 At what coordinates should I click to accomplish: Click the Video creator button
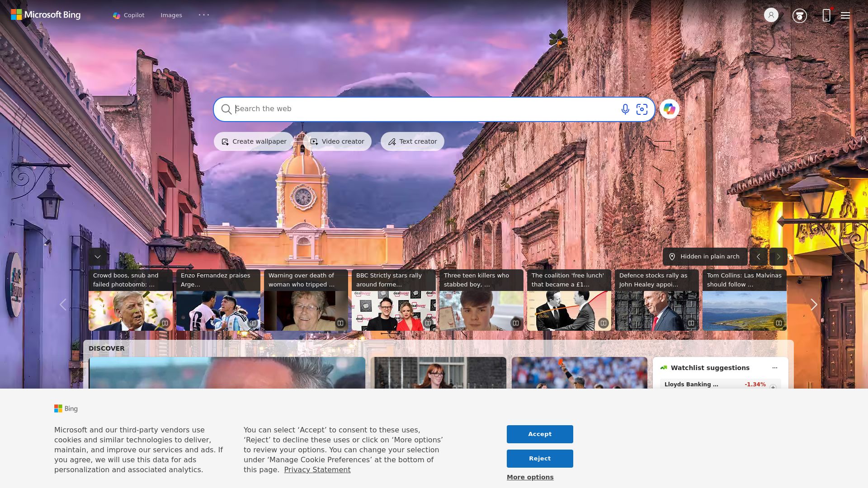point(337,141)
